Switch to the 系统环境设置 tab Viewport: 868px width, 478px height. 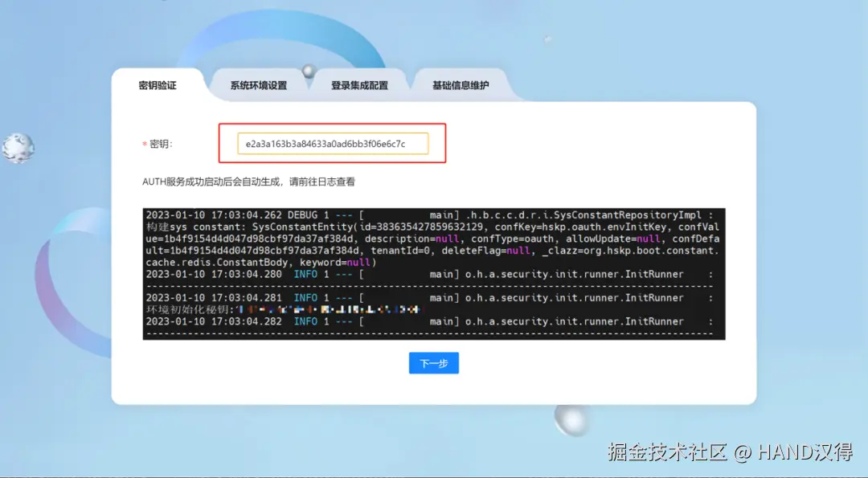coord(259,85)
